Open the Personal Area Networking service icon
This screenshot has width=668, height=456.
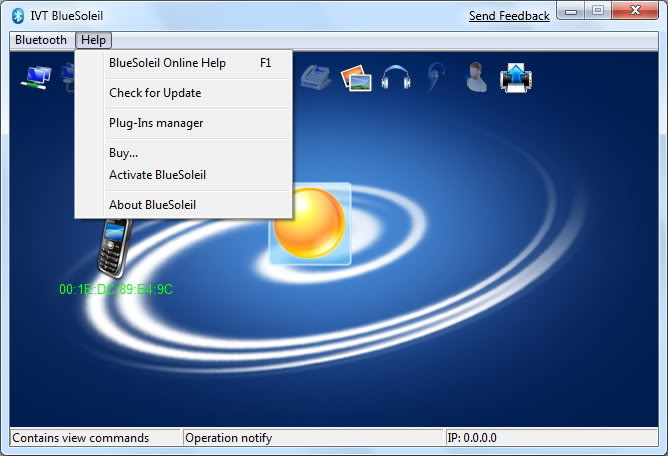point(36,78)
